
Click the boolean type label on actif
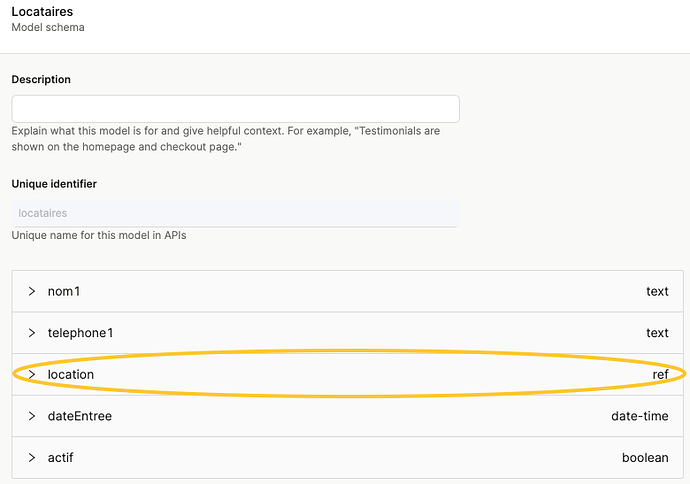coord(645,458)
